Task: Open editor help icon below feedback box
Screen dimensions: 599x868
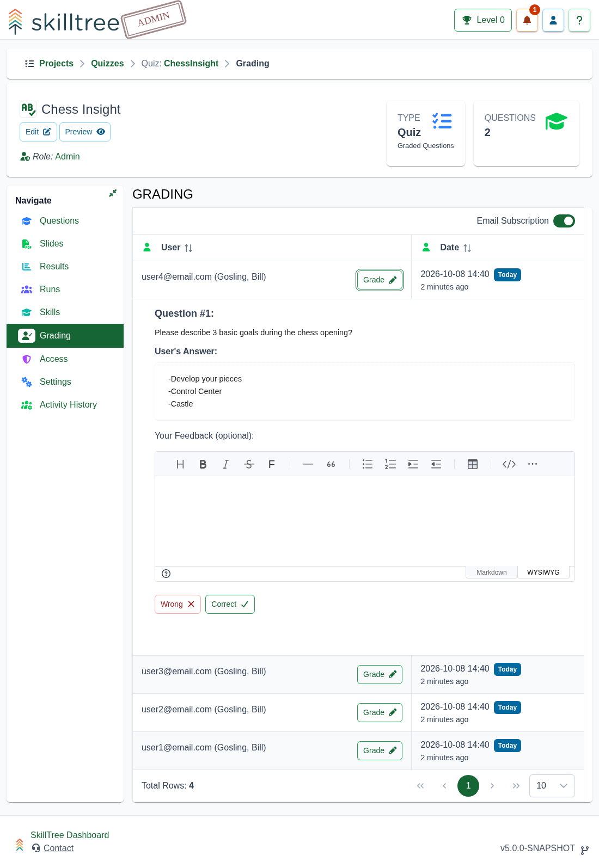Action: pyautogui.click(x=167, y=574)
